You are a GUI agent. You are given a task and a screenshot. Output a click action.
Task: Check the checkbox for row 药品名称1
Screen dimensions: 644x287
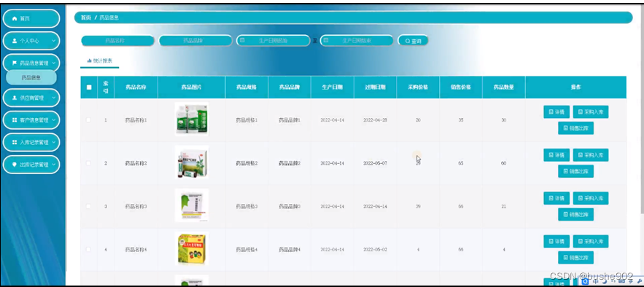tap(89, 120)
